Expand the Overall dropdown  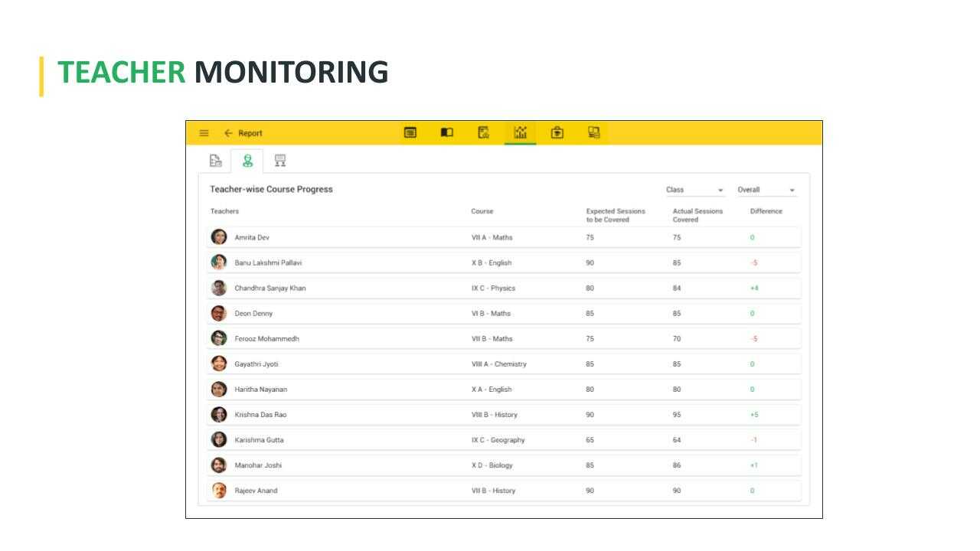(766, 189)
